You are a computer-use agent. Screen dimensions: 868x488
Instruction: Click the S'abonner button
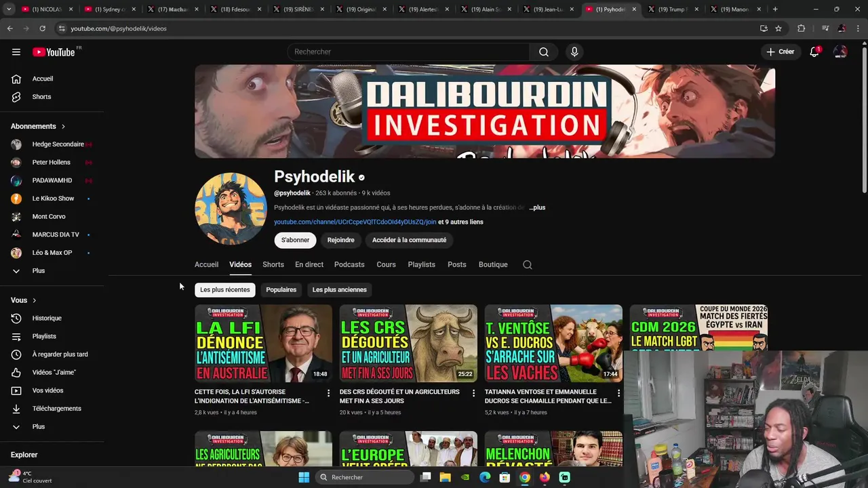(x=295, y=240)
